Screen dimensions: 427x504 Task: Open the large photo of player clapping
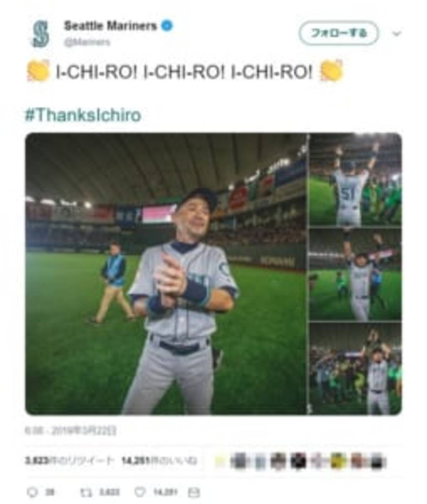click(x=166, y=274)
